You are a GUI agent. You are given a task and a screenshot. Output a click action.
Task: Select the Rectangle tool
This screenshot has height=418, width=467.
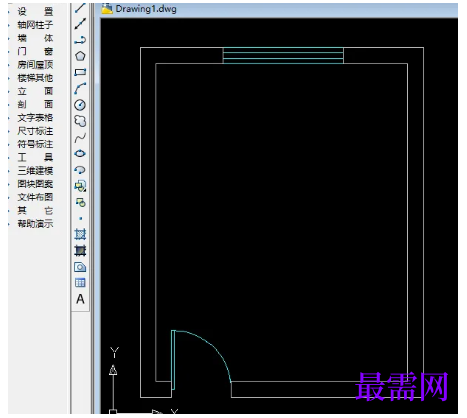80,72
